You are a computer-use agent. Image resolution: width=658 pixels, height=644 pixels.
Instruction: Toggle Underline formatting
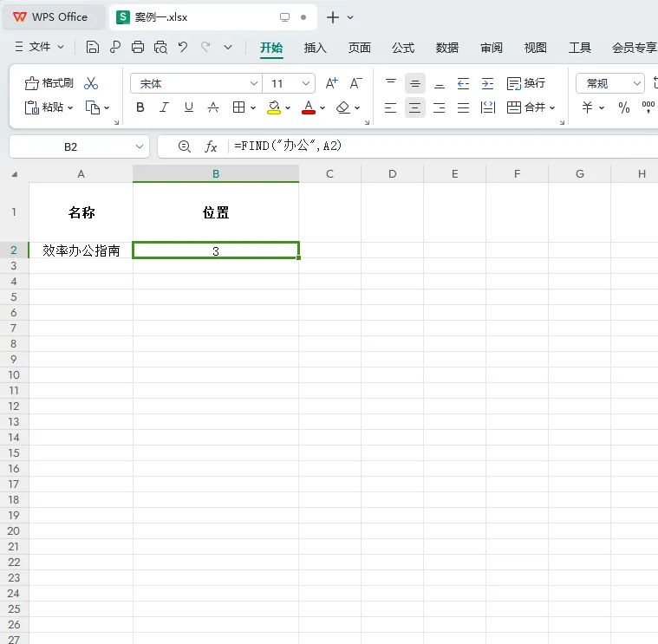tap(189, 107)
